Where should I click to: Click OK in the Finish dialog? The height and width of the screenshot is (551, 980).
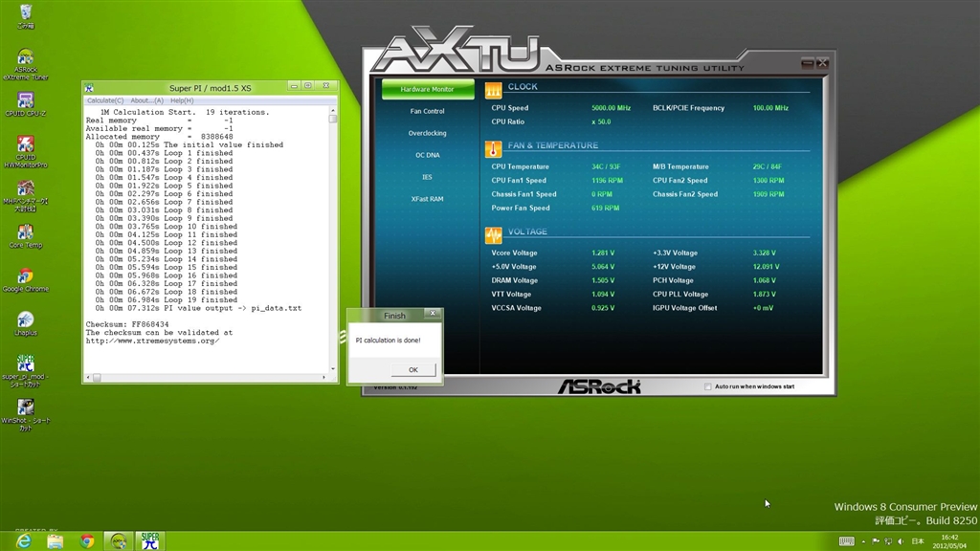412,369
